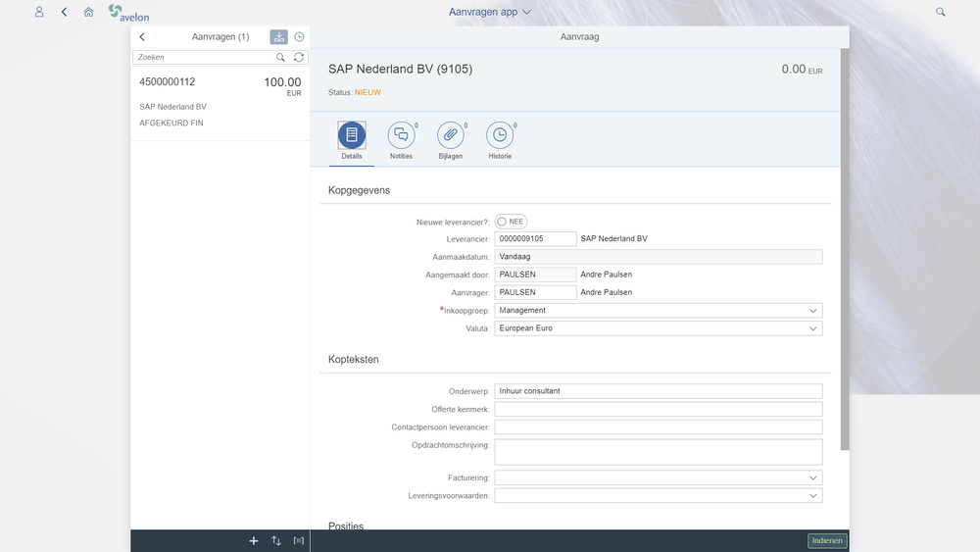Open the Aanvragen app dropdown menu
Screen dimensions: 980x552
tap(490, 12)
